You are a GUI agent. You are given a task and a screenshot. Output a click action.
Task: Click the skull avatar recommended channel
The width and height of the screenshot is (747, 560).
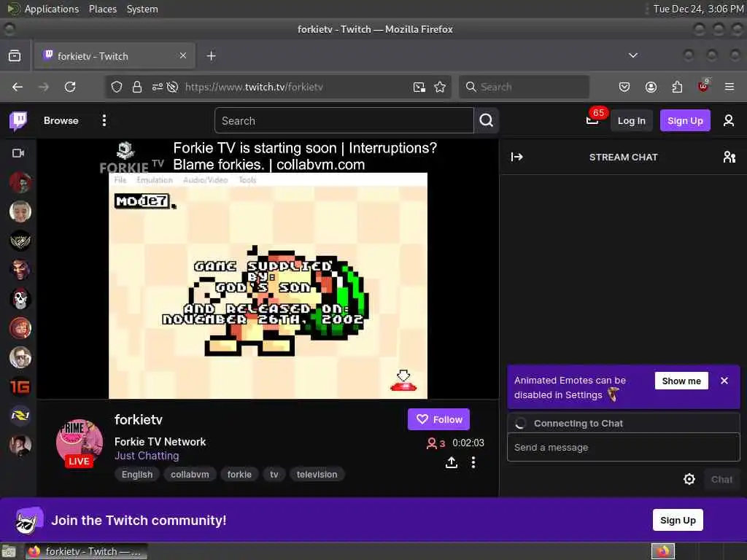20,299
